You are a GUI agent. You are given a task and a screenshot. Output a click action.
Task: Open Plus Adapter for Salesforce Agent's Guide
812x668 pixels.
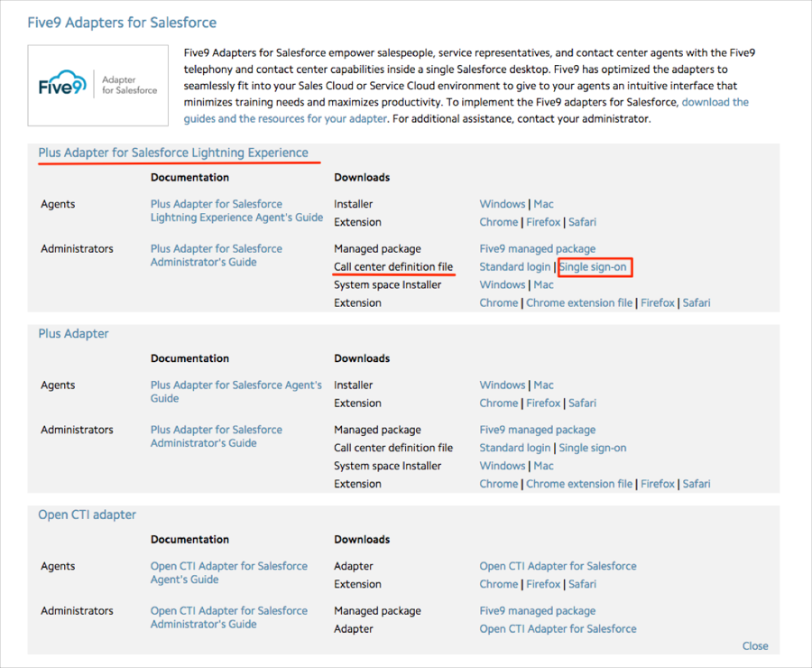tap(235, 392)
